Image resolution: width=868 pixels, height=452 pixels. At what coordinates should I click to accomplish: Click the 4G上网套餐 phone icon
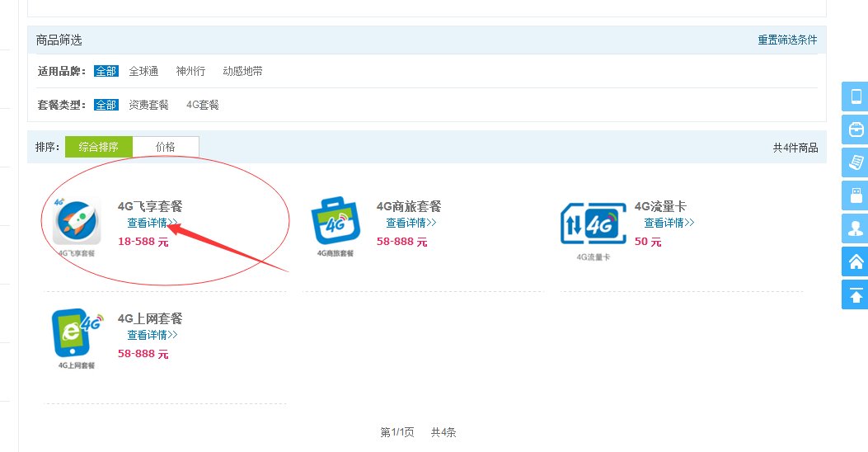click(77, 336)
